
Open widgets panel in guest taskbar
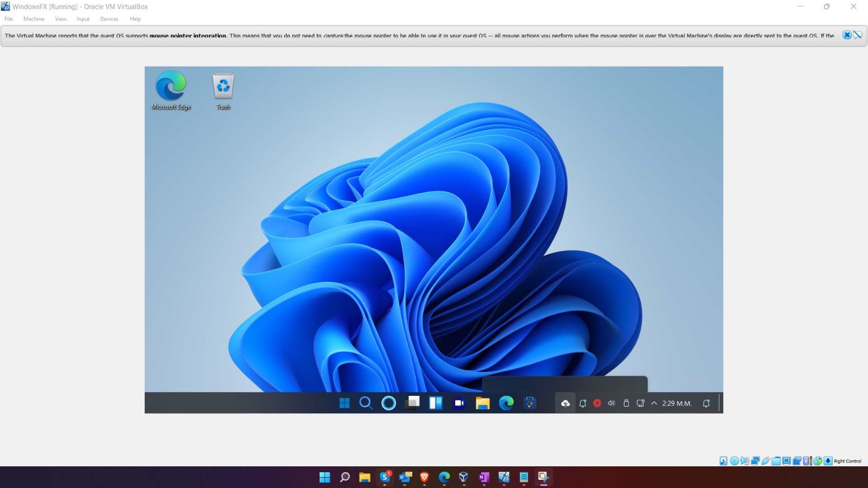coord(436,403)
